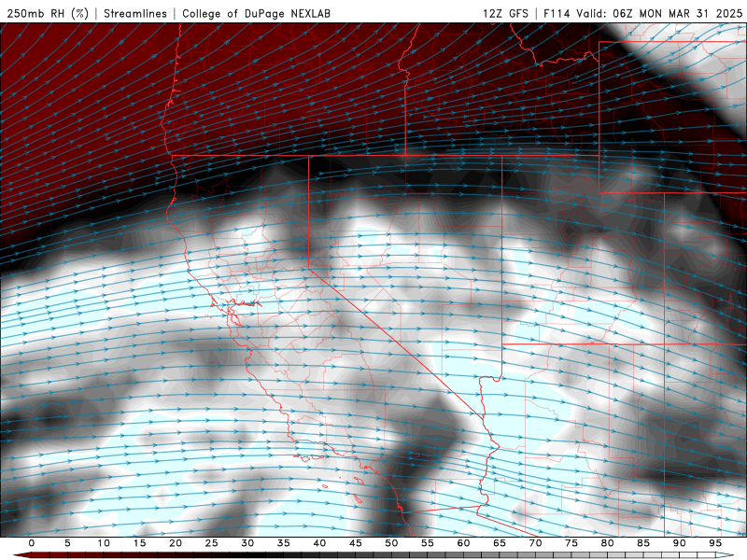Click the '10' value on color scale

[104, 543]
